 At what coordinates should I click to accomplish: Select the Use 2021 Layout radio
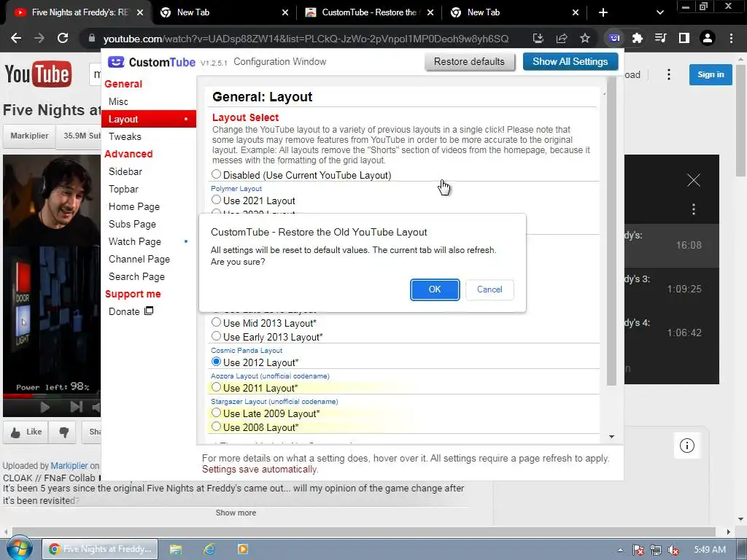[x=216, y=200]
